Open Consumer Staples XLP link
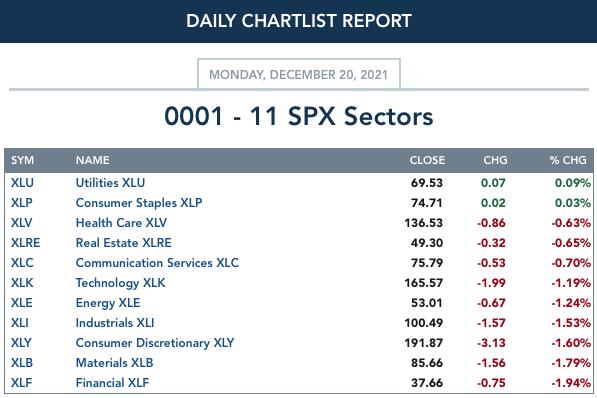Viewport: 597px width, 398px height. (x=139, y=203)
